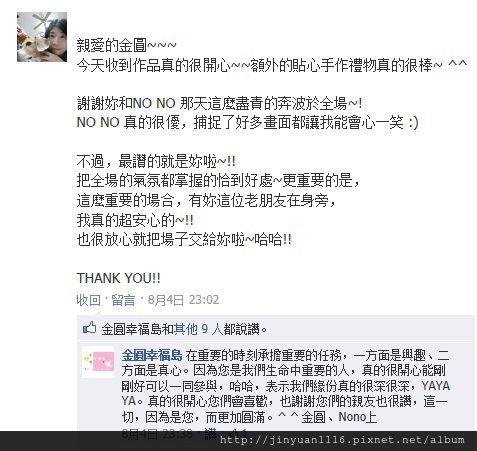Click the reply text starting 在重要的時刻
This screenshot has height=451, width=477.
[x=285, y=387]
